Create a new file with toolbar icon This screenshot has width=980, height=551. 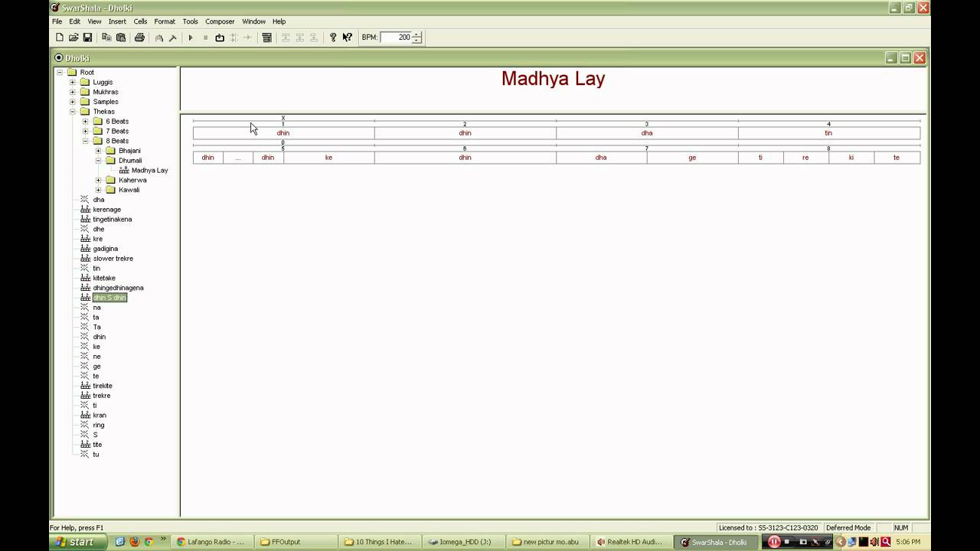(60, 37)
